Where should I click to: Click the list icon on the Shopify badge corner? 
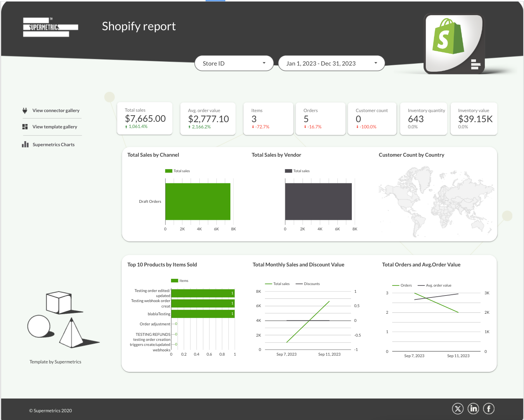pos(476,64)
